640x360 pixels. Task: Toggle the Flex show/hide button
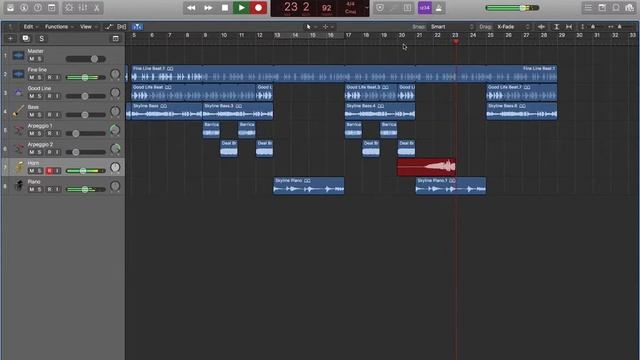pyautogui.click(x=122, y=27)
